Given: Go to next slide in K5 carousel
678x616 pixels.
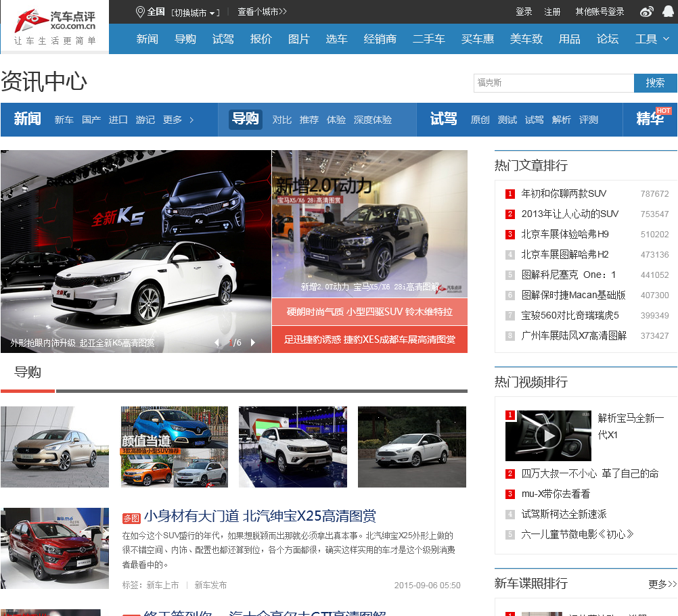Looking at the screenshot, I should coord(253,343).
